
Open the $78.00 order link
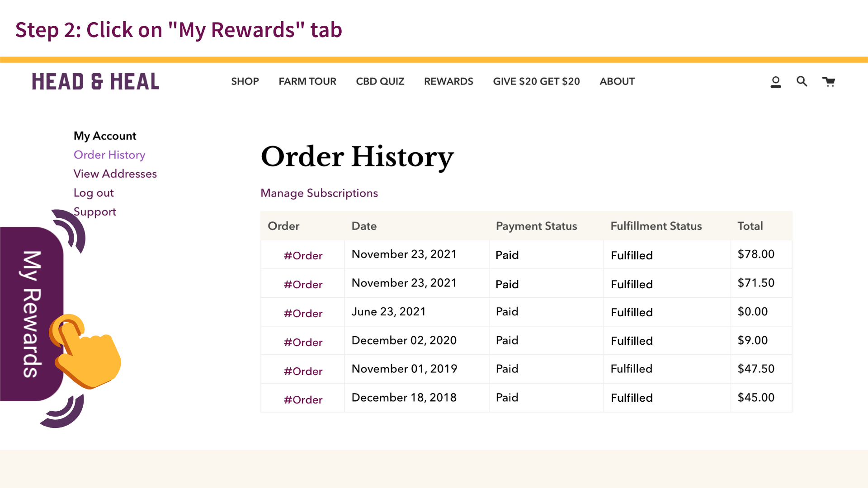[303, 256]
